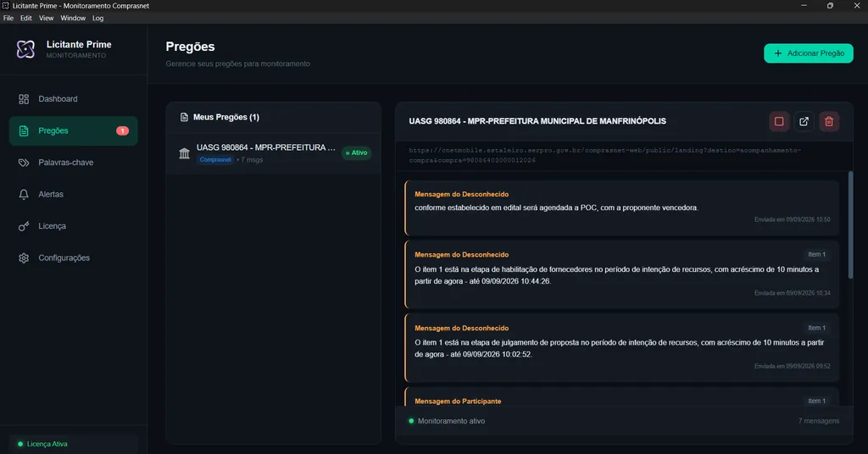
Task: Delete the pregão with trash icon
Action: pyautogui.click(x=829, y=122)
